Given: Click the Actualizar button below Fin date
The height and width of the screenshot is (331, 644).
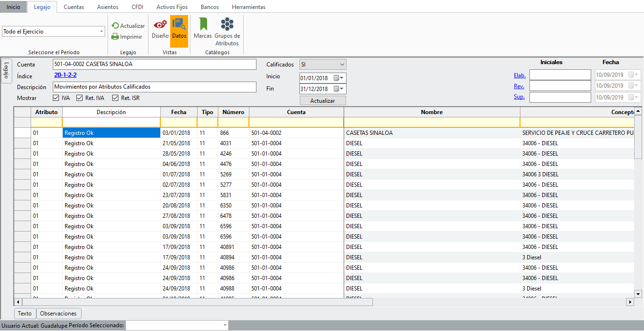Looking at the screenshot, I should pyautogui.click(x=322, y=101).
